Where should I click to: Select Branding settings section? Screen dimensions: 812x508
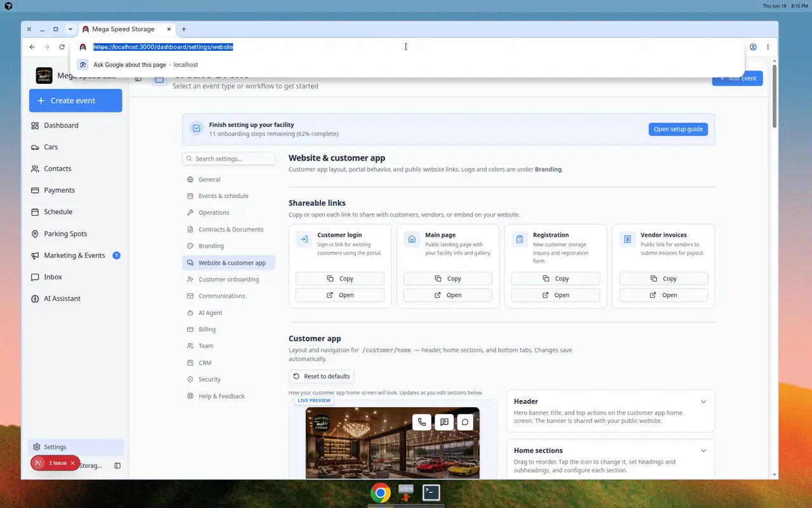click(x=228, y=246)
